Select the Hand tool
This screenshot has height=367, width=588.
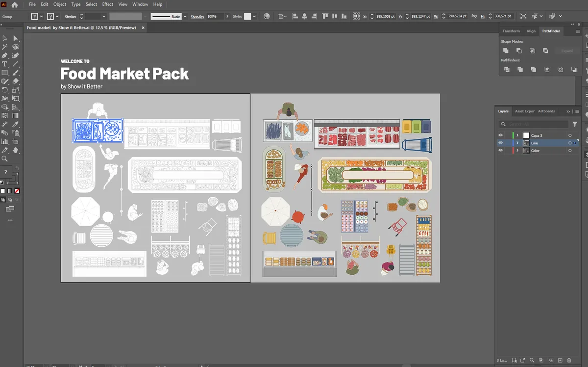coord(16,150)
